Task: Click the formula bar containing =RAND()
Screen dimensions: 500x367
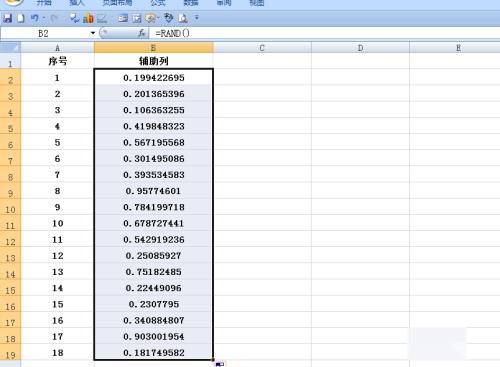Action: point(325,33)
